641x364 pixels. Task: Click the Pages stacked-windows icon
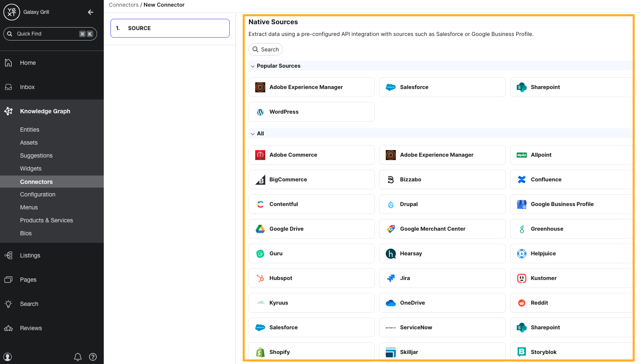click(8, 280)
